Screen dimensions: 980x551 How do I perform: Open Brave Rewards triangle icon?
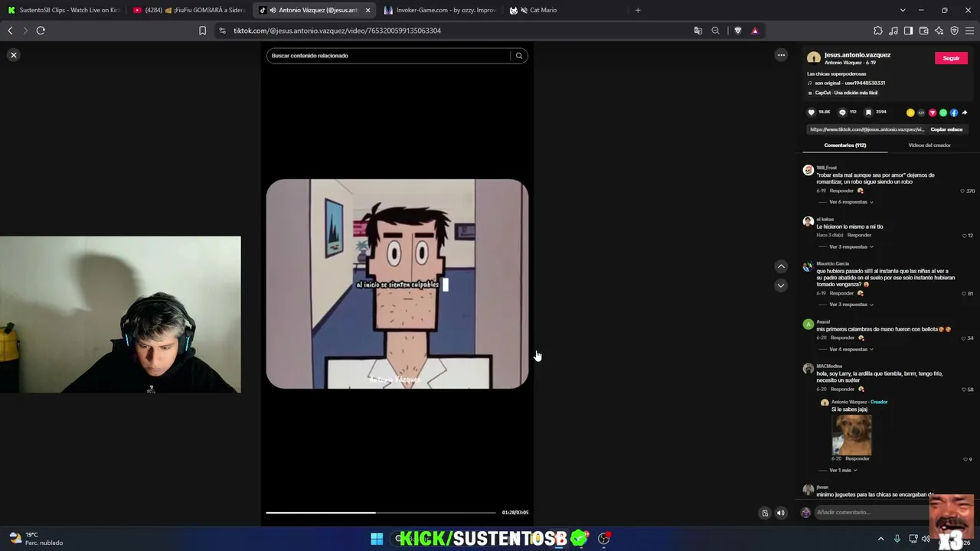pos(755,31)
